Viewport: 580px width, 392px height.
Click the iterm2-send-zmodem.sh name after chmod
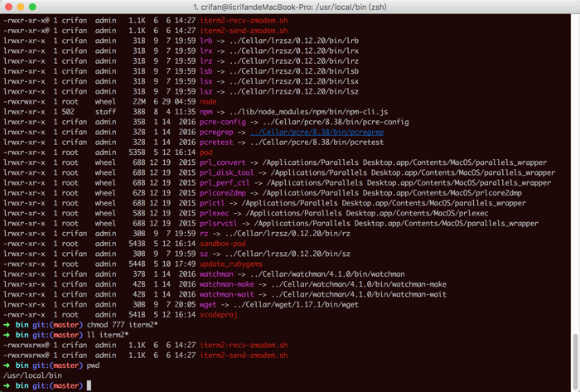click(244, 356)
